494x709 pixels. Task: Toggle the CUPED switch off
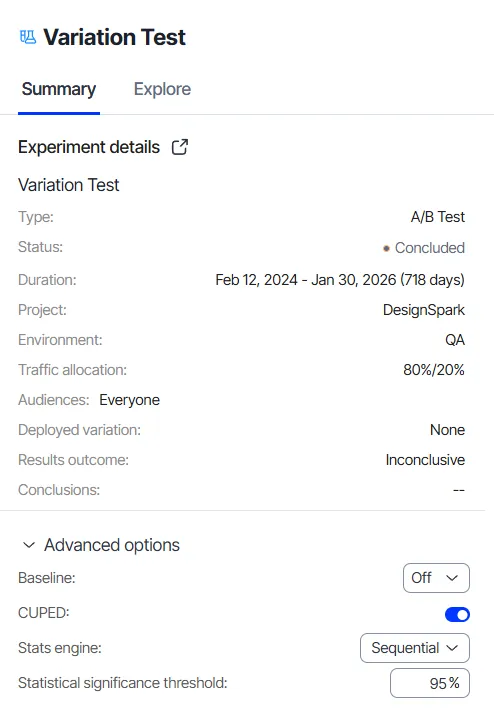click(457, 614)
